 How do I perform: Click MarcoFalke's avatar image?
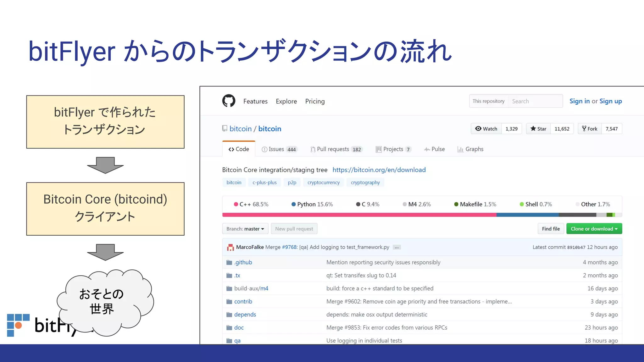[230, 247]
